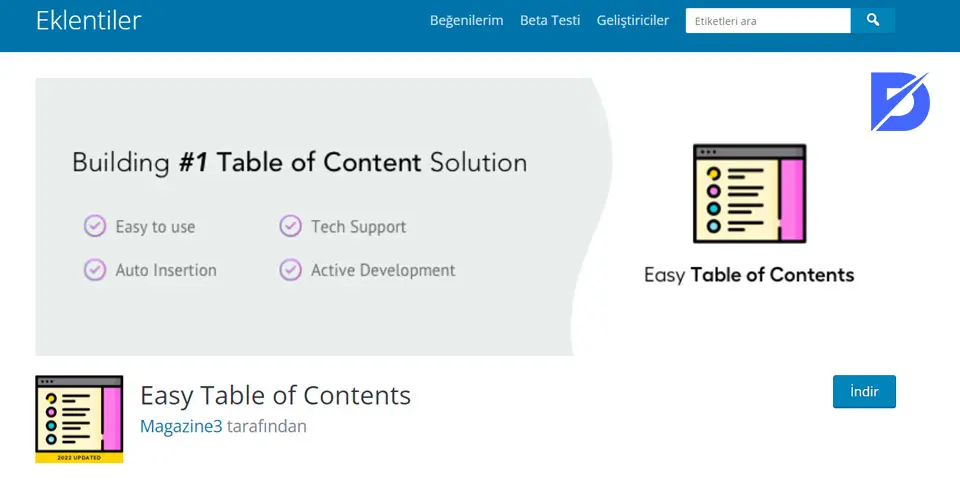Open the Geliştiriciler menu item
This screenshot has height=480, width=960.
632,20
